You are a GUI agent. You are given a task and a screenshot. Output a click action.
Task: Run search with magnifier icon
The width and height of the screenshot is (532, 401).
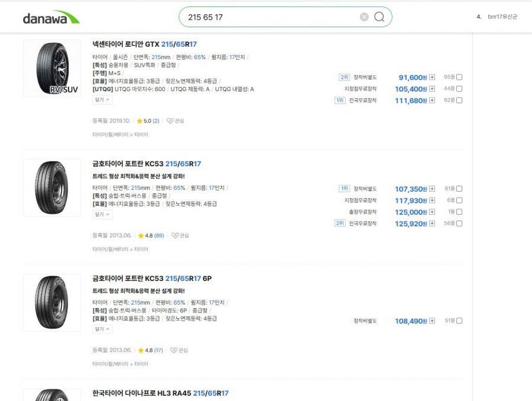pyautogui.click(x=379, y=17)
